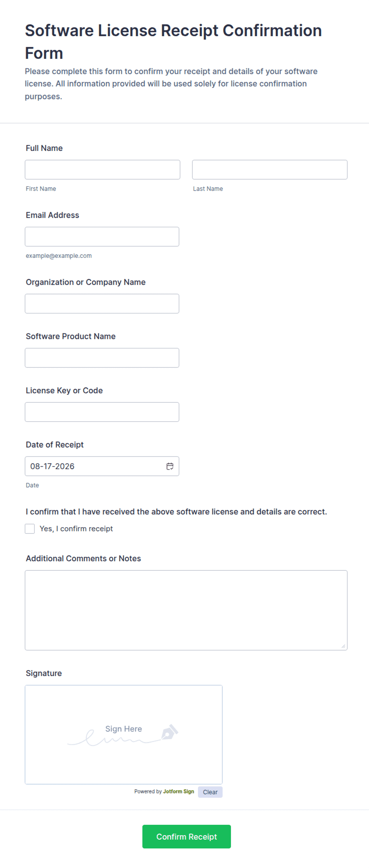Click the Yes, I confirm receipt label

click(76, 529)
